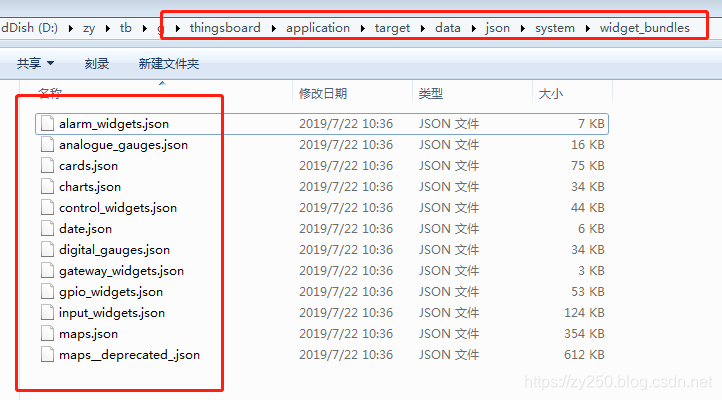Select file name input_widgets.json
This screenshot has width=722, height=400.
point(112,313)
